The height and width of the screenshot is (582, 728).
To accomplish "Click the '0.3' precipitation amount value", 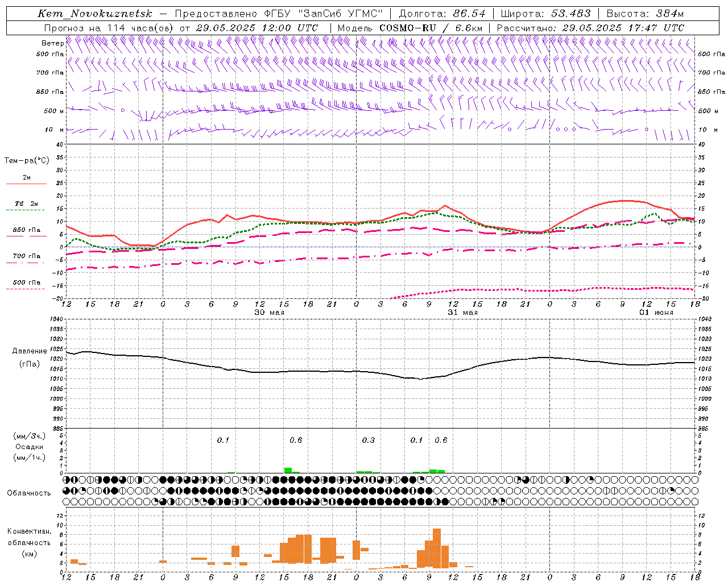I will (x=369, y=440).
